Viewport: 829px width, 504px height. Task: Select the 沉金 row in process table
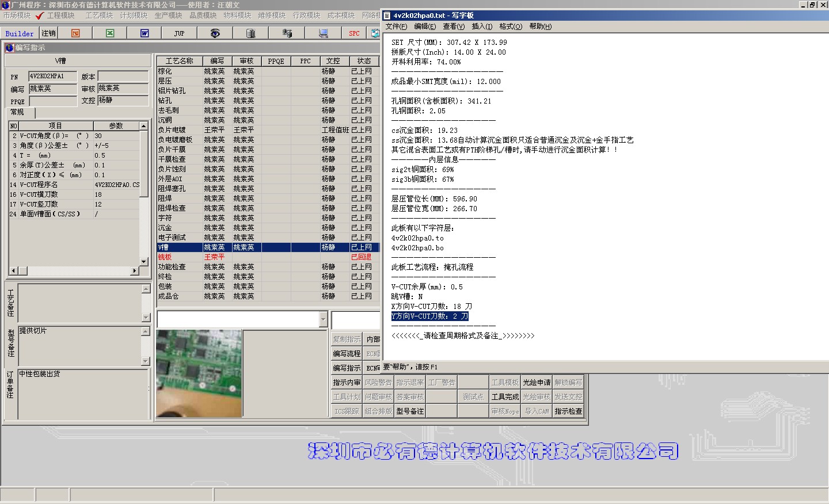[x=268, y=228]
